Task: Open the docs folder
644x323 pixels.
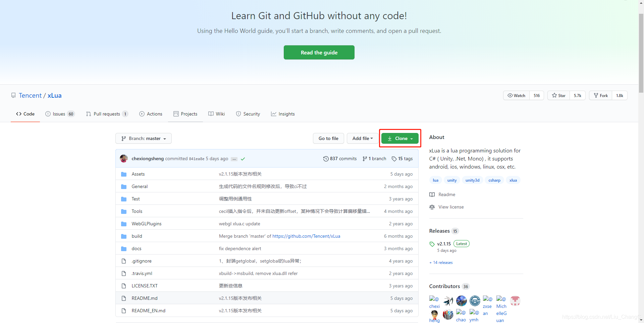Action: [137, 248]
